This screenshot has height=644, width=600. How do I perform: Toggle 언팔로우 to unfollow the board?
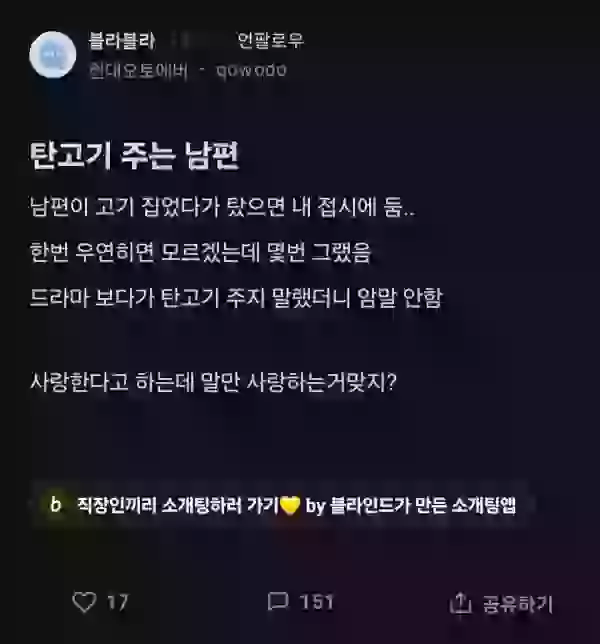[270, 40]
